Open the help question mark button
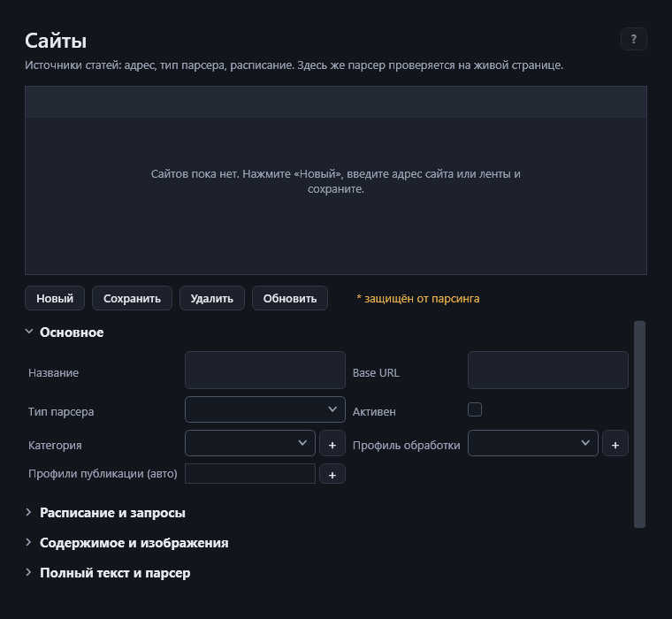Screen dimensions: 672x619 coord(633,39)
